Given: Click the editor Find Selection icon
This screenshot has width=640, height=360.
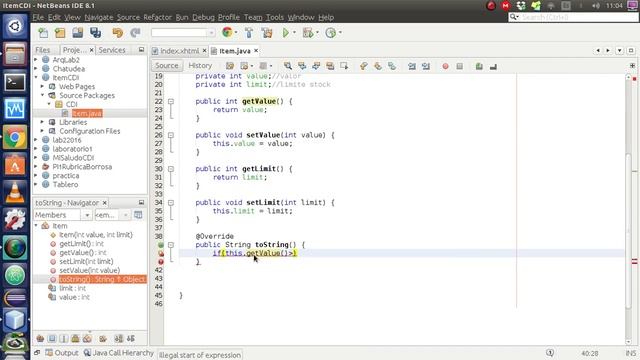Looking at the screenshot, I should click(x=288, y=66).
